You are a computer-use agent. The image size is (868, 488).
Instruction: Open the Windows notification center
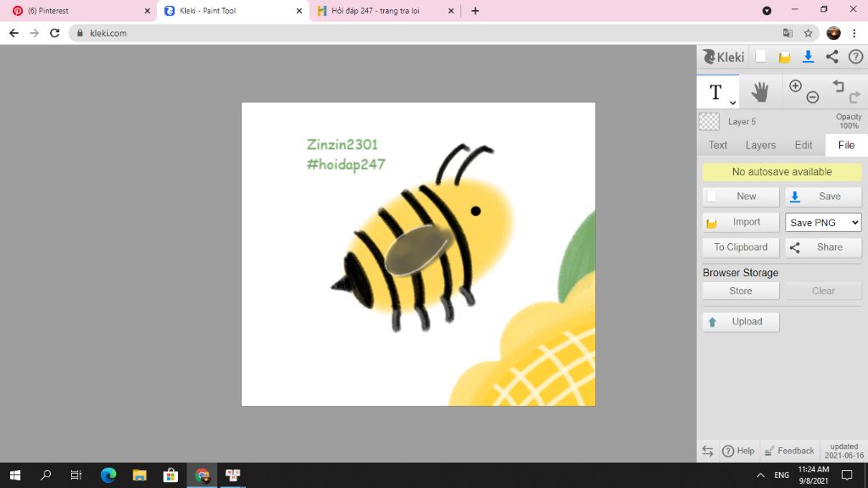(x=847, y=475)
